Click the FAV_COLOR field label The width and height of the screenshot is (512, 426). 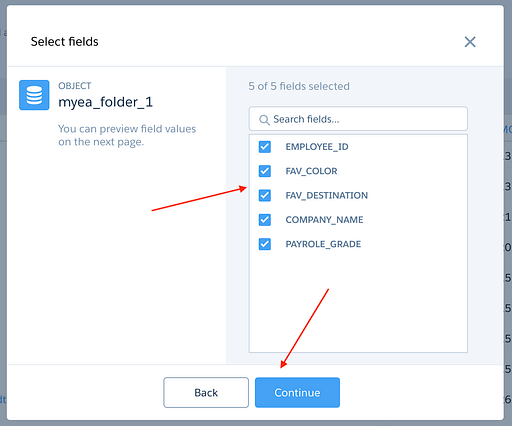pyautogui.click(x=311, y=171)
